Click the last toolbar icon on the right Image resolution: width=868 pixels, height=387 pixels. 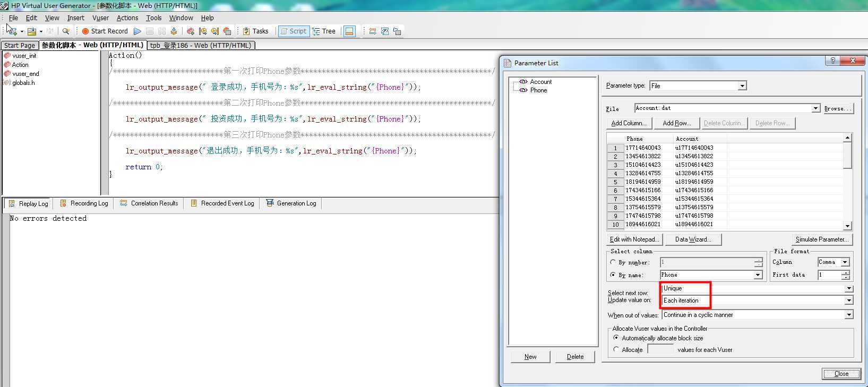pyautogui.click(x=397, y=31)
